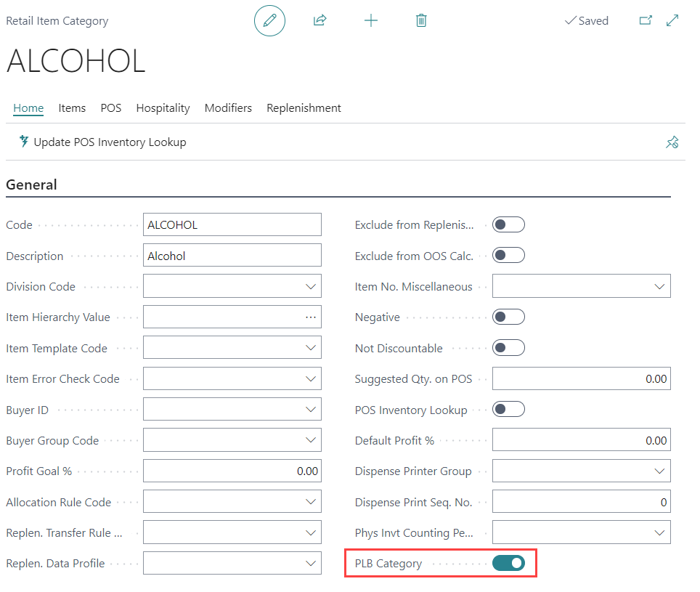The image size is (700, 592).
Task: Click into the Description text field
Action: [232, 256]
